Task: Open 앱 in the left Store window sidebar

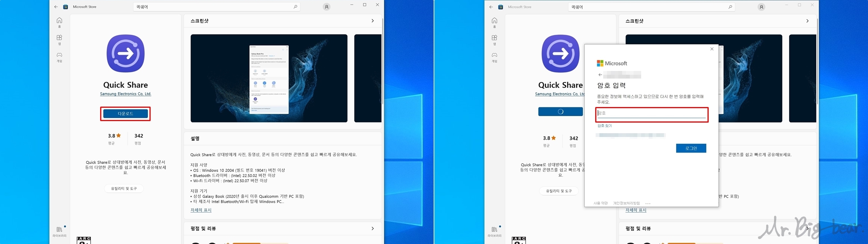Action: [x=59, y=40]
